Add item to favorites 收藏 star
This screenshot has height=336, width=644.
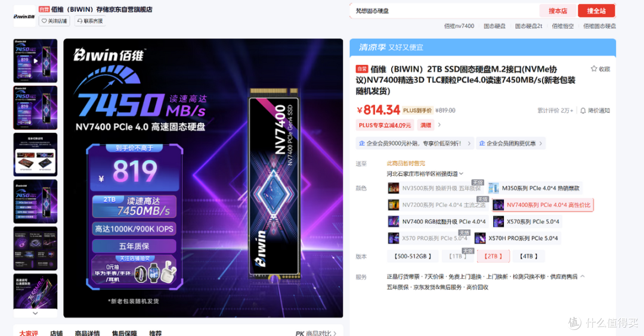coord(600,69)
